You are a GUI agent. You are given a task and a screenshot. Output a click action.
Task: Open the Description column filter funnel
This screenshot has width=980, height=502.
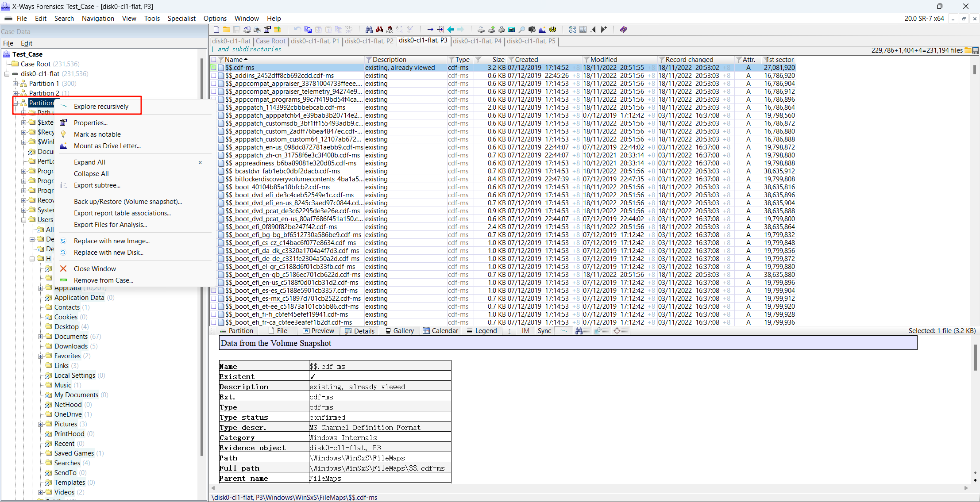(368, 60)
